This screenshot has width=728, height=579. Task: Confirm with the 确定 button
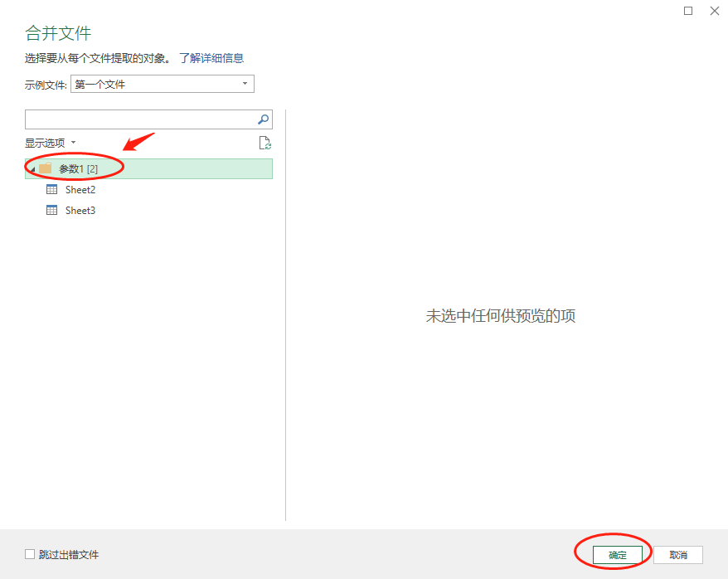618,555
